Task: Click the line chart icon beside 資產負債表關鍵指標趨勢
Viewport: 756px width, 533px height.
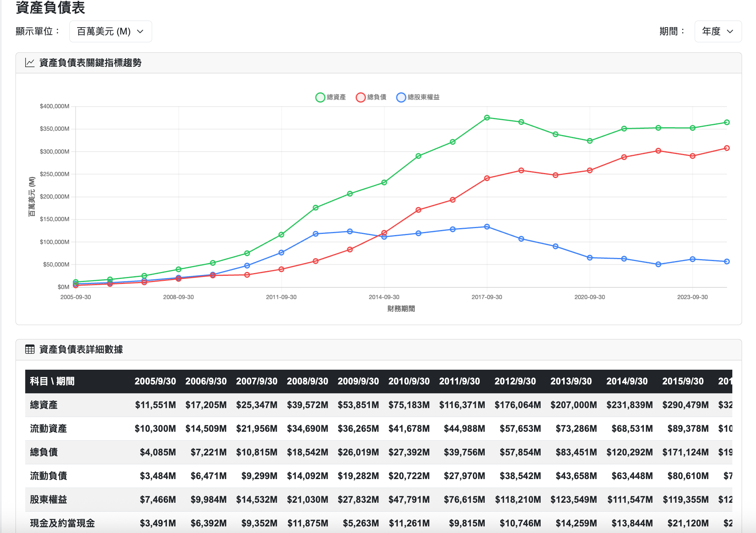Action: point(29,63)
